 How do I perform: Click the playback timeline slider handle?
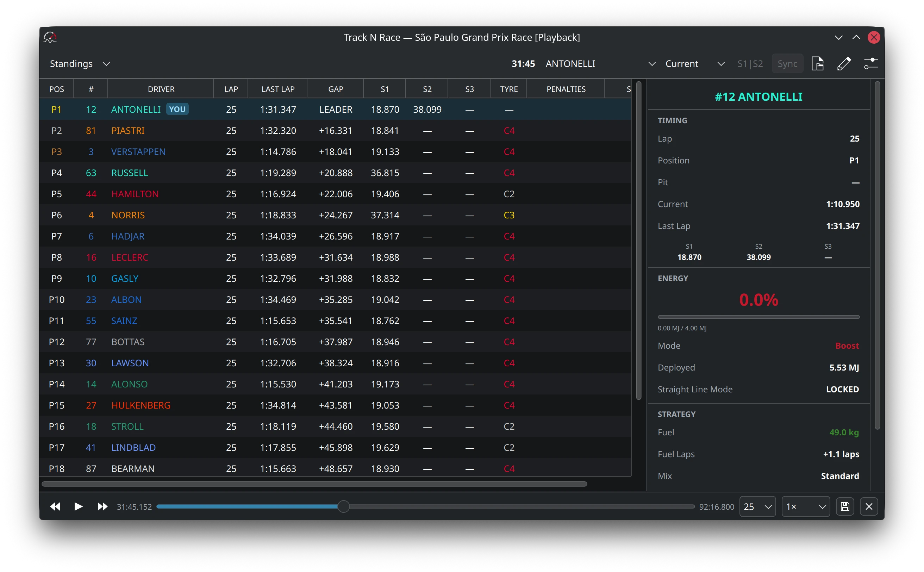pyautogui.click(x=343, y=506)
